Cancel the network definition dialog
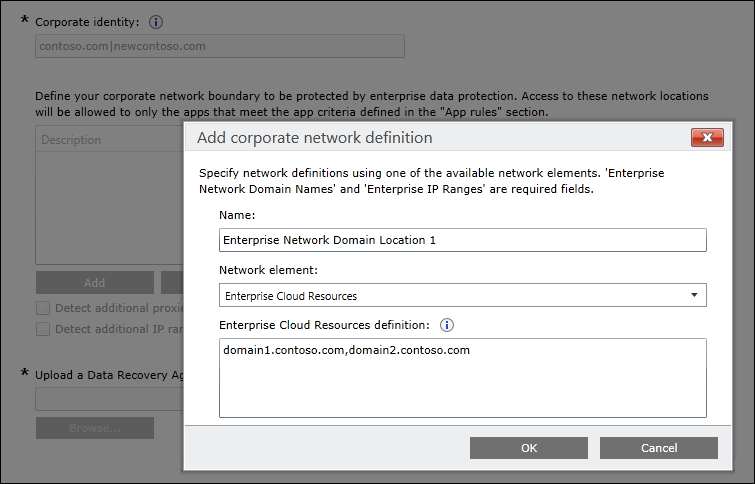The image size is (755, 484). (x=659, y=448)
